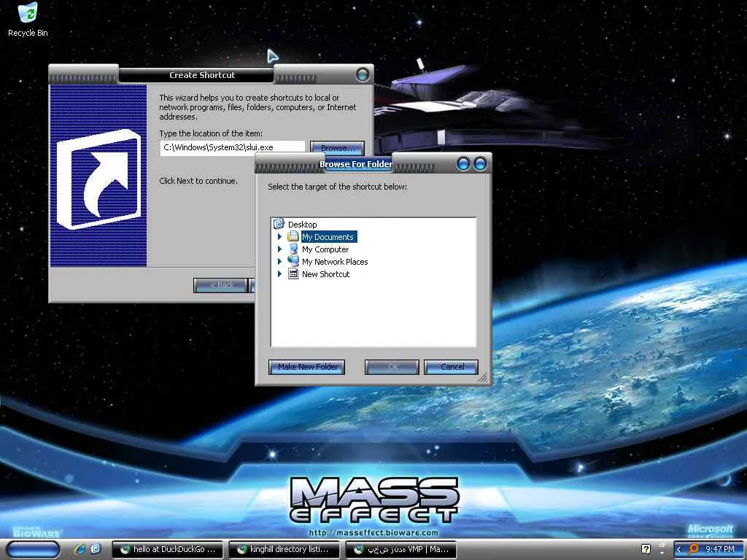Click the resize grip of Browse For Folder
The image size is (747, 560).
483,378
